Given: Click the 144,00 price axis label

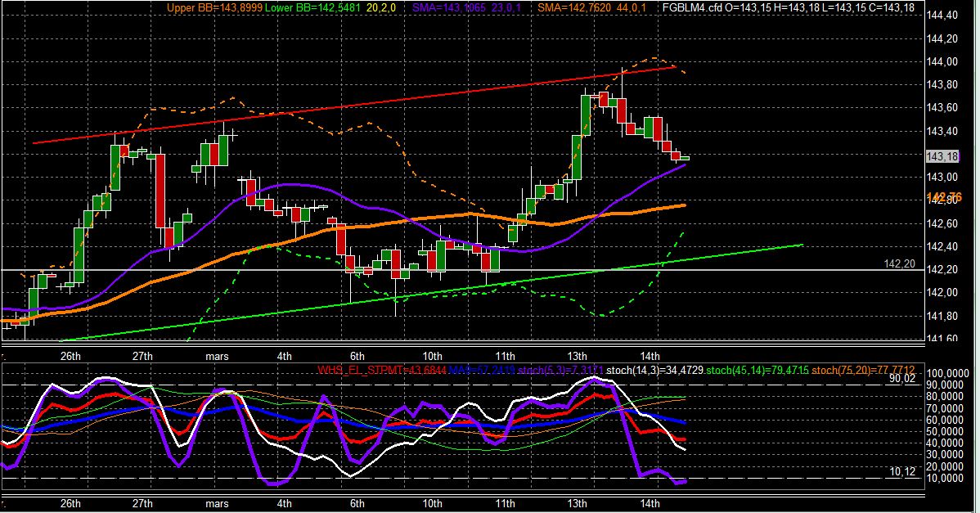Looking at the screenshot, I should point(942,62).
